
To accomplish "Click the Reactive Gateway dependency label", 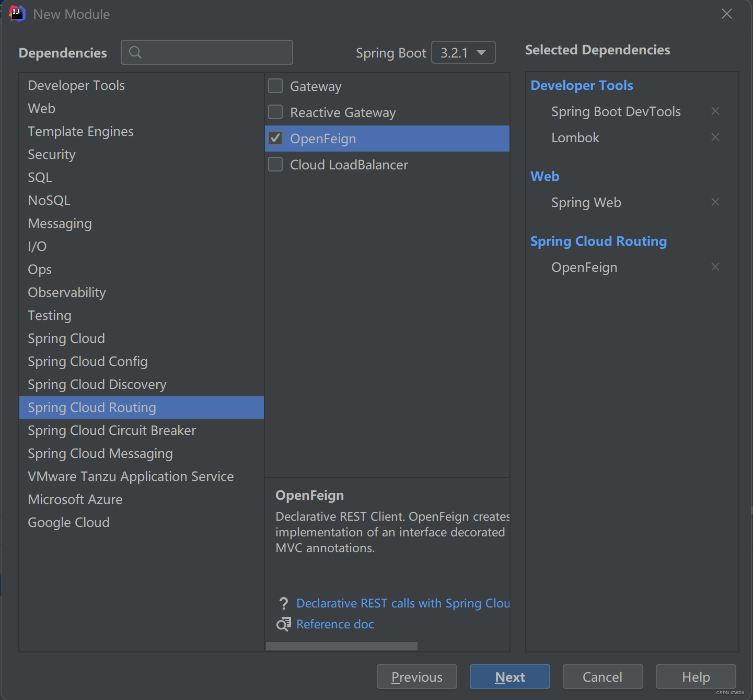I will [x=343, y=112].
